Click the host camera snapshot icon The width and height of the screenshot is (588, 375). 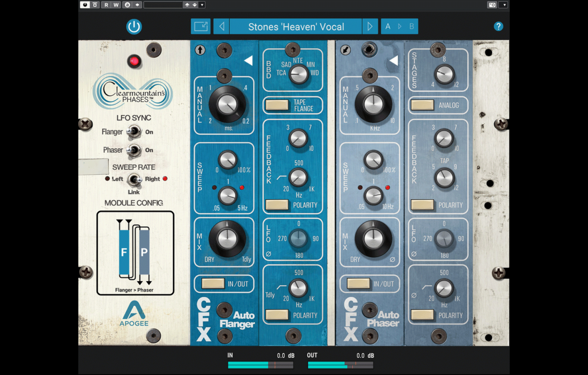click(492, 5)
